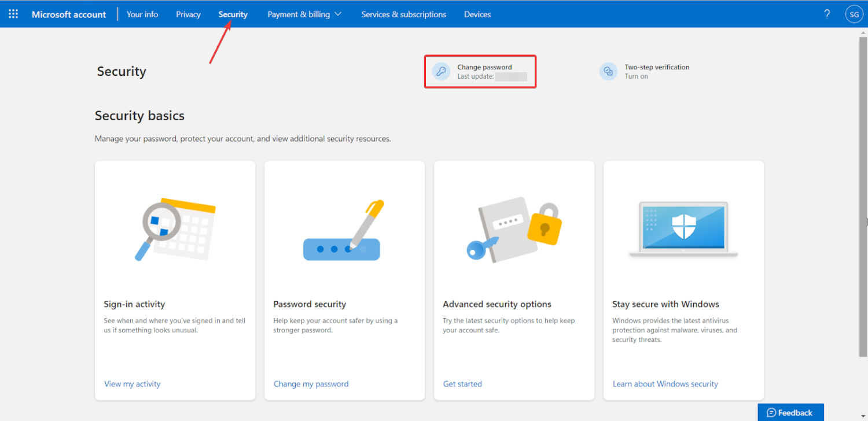Screen dimensions: 868x421
Task: Open the View my activity link
Action: (x=132, y=384)
